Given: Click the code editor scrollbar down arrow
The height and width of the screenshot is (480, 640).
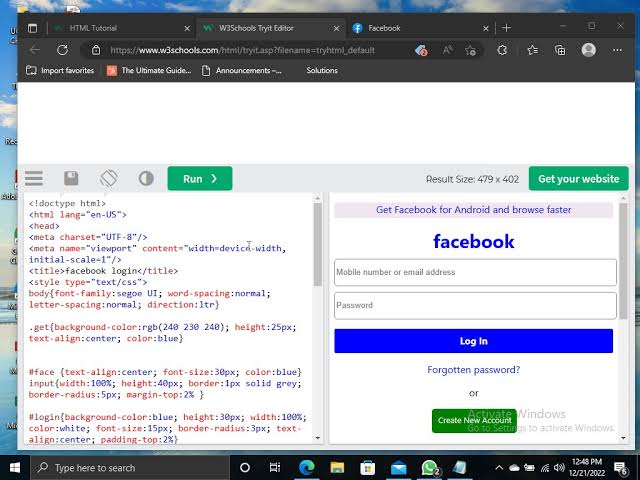Looking at the screenshot, I should click(318, 438).
